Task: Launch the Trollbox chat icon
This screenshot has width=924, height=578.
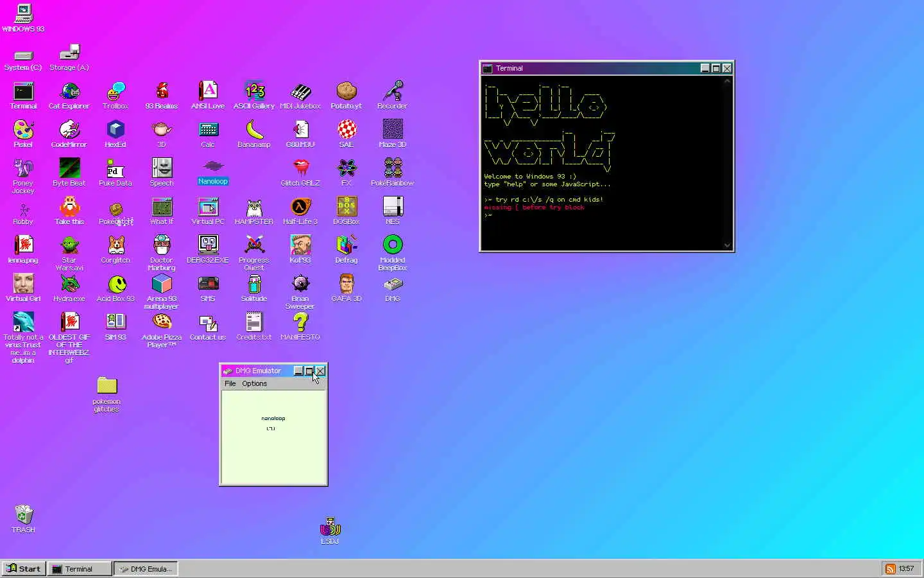Action: tap(116, 96)
